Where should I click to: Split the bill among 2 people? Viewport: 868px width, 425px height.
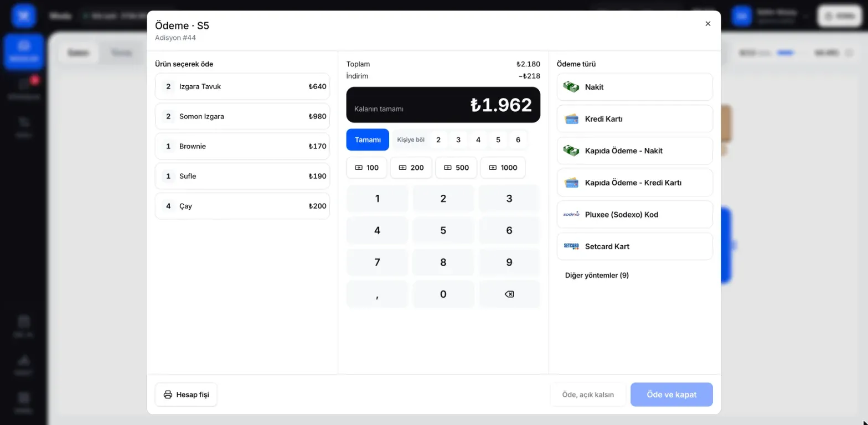pos(438,140)
